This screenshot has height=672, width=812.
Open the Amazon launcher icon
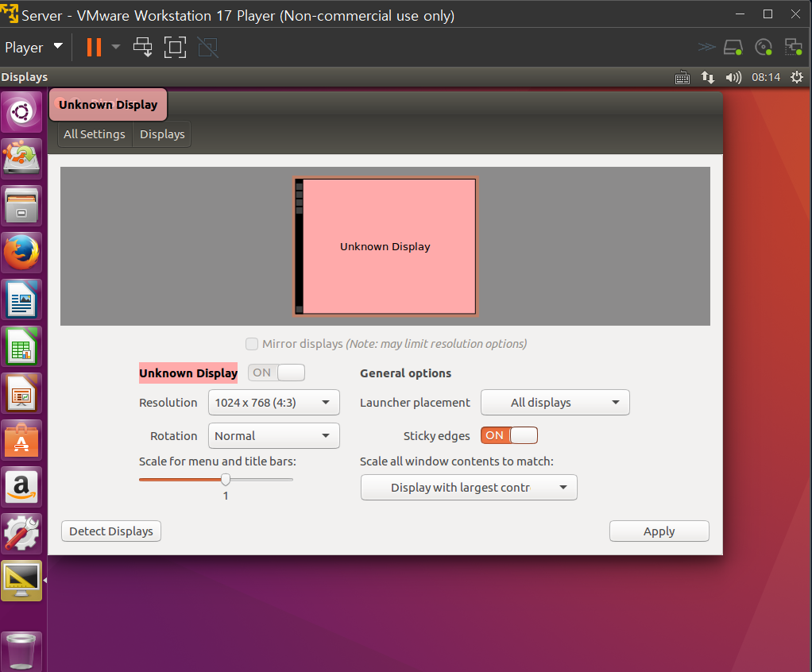(x=21, y=487)
